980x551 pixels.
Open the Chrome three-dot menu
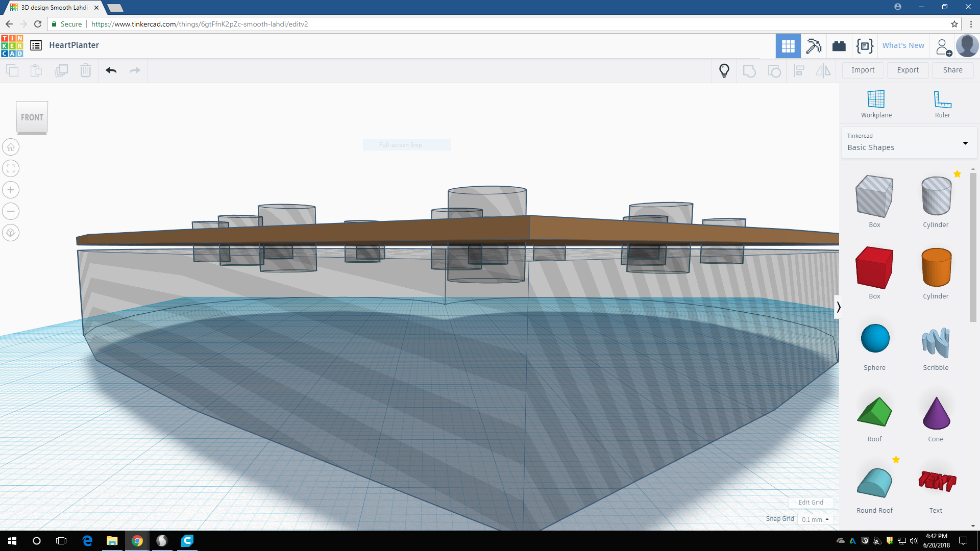pos(971,24)
